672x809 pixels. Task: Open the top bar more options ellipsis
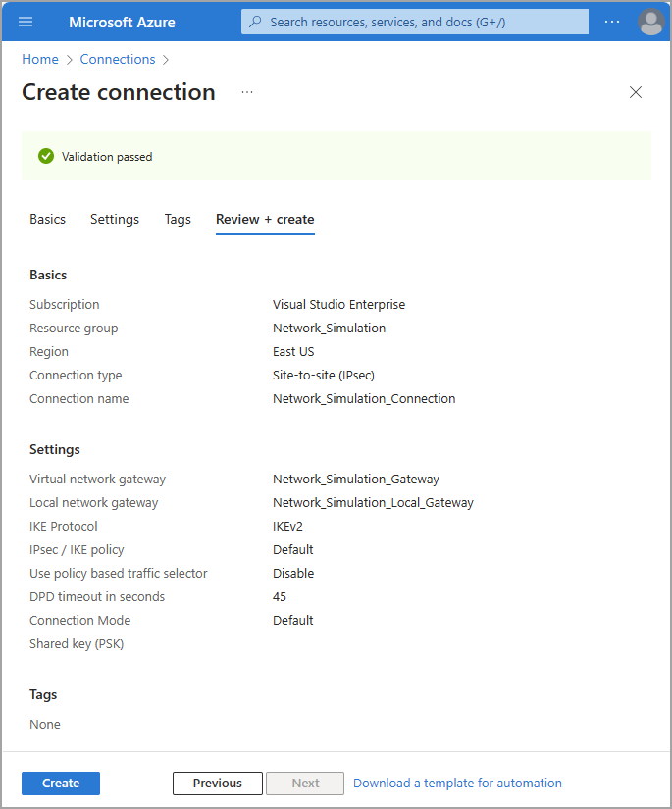coord(612,22)
